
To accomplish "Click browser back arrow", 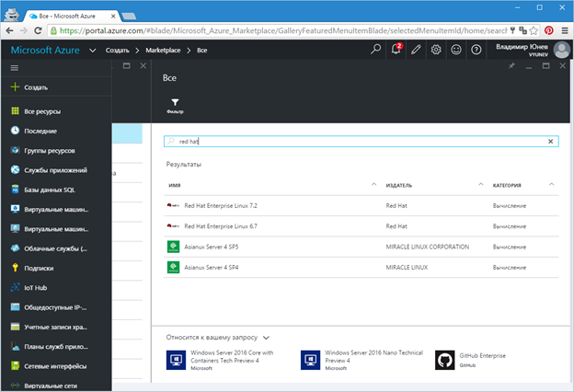I will point(9,30).
